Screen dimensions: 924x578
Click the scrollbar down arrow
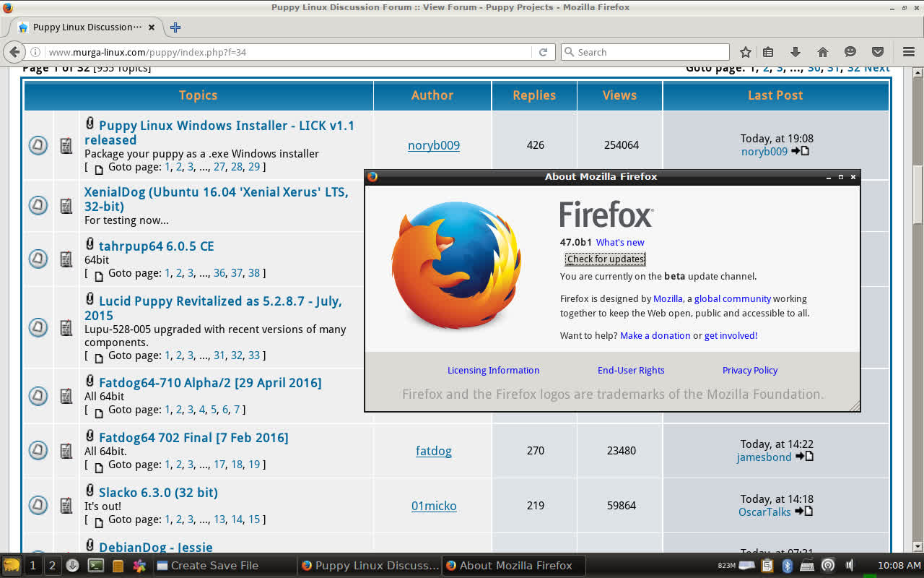pyautogui.click(x=918, y=546)
